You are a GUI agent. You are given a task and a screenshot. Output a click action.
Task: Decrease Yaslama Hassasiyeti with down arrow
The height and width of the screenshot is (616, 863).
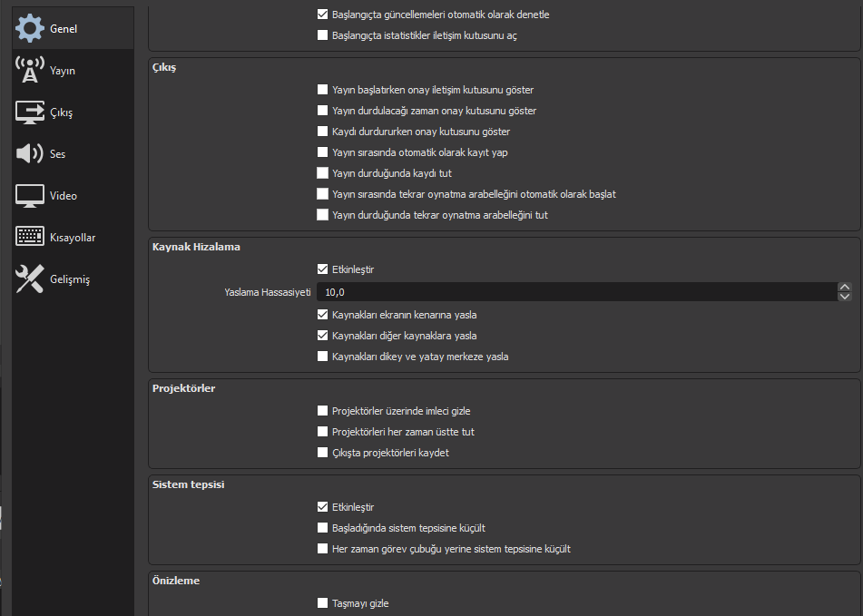[845, 297]
